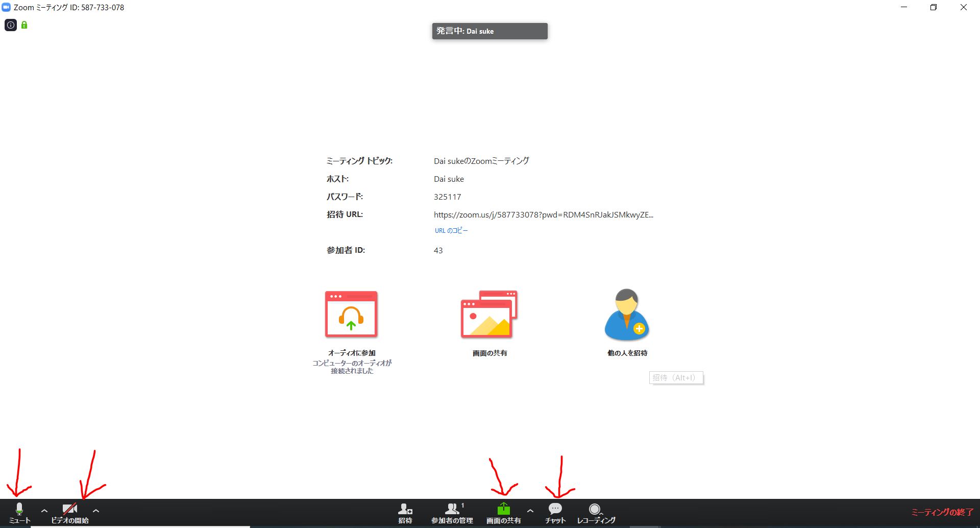Start レコーディング recording
Image resolution: width=980 pixels, height=528 pixels.
tap(596, 513)
